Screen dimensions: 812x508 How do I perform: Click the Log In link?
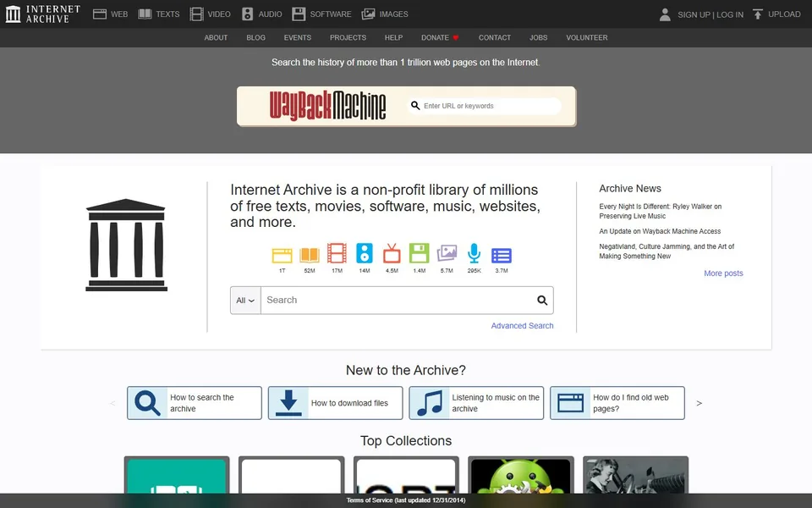(x=730, y=14)
